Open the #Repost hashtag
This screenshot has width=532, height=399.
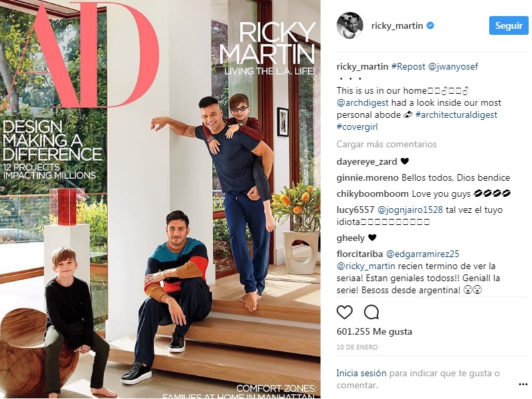[408, 66]
